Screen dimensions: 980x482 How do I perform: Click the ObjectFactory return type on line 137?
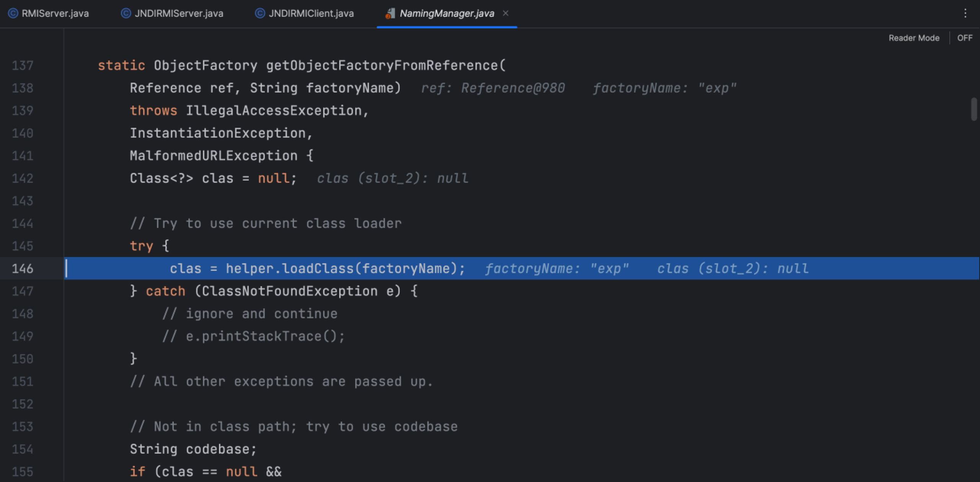[206, 65]
